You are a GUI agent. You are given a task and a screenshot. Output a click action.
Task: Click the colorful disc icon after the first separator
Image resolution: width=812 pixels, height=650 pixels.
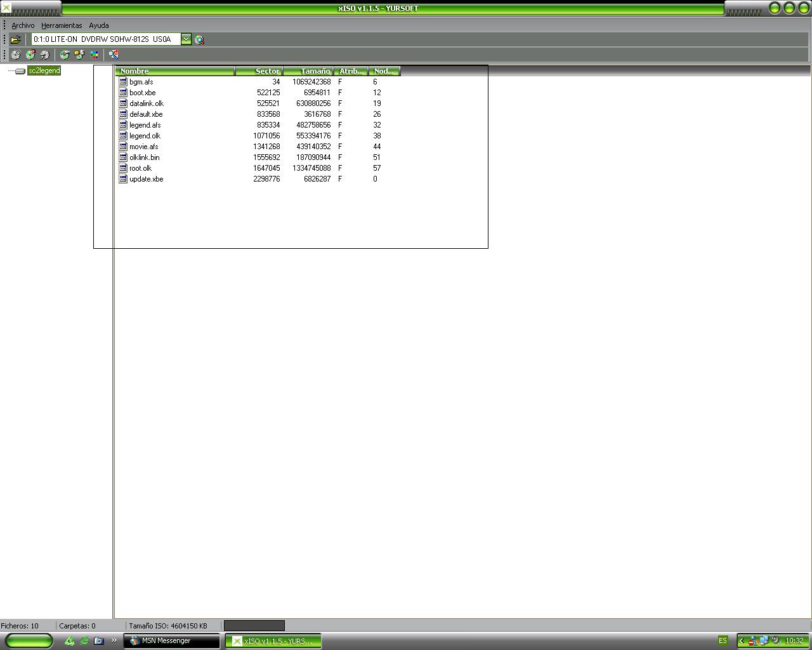(65, 55)
